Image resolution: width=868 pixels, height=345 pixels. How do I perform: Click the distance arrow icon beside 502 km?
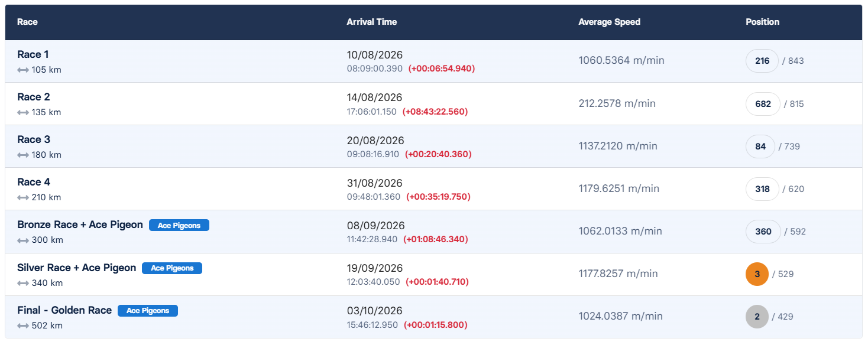tap(23, 326)
